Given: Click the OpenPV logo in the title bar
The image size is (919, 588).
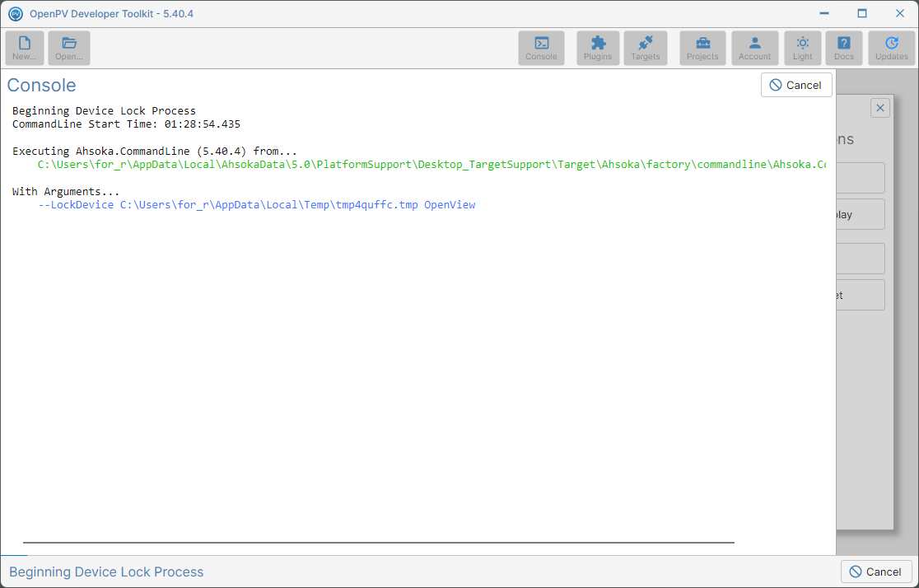Looking at the screenshot, I should [x=16, y=13].
